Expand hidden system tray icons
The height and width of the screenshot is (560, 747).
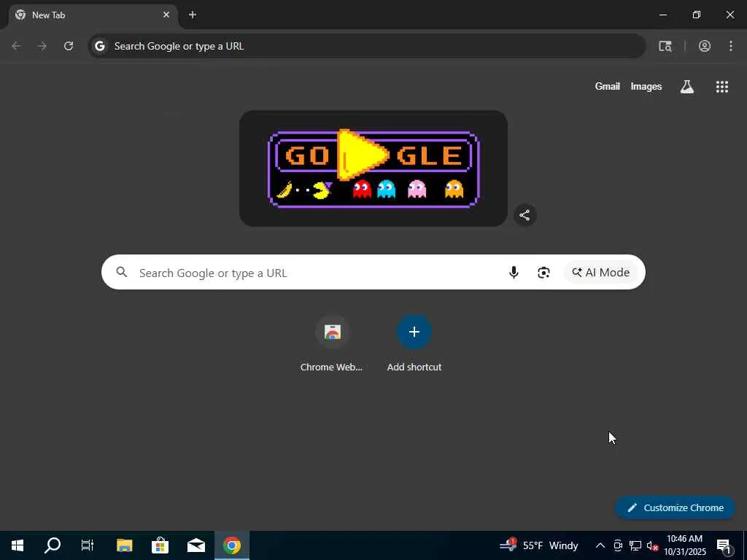600,545
